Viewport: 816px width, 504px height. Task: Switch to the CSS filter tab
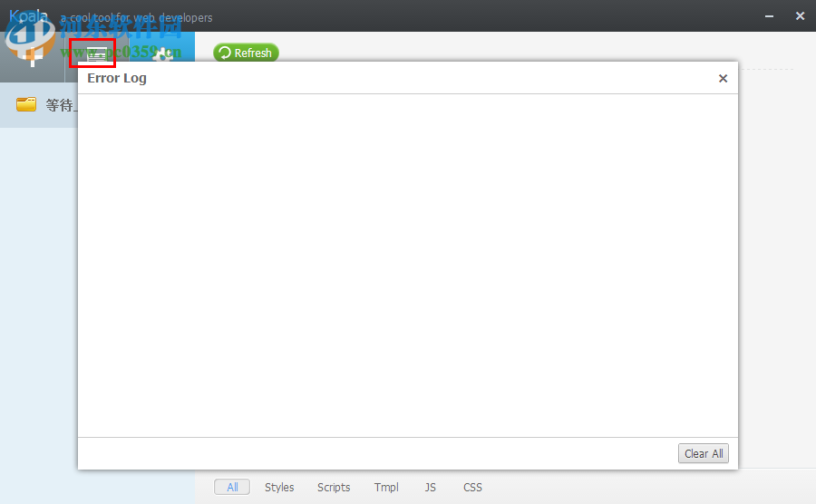click(472, 488)
